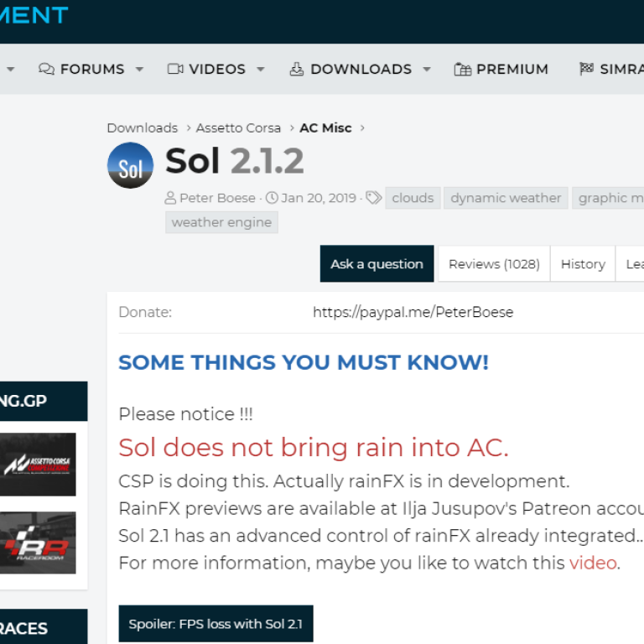Open the FORUMS menu
The image size is (644, 644).
[92, 69]
